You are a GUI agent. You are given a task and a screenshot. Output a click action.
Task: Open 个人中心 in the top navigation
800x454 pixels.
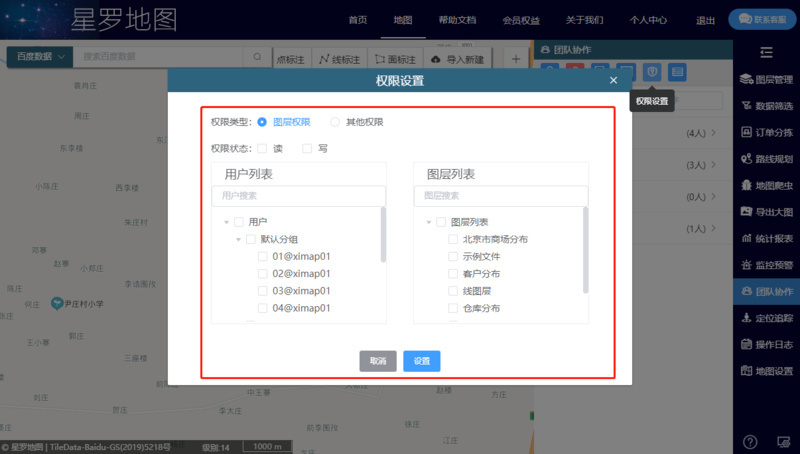pyautogui.click(x=648, y=20)
